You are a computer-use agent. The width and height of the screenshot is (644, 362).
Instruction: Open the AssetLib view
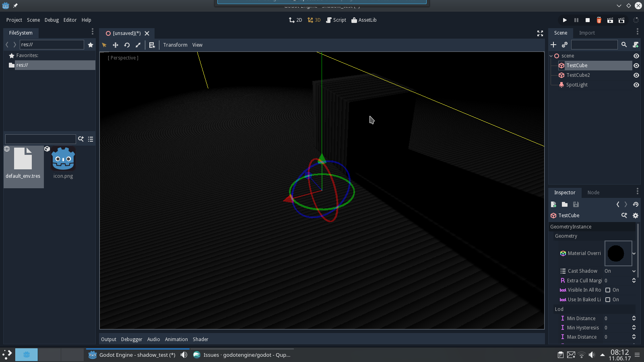[x=364, y=20]
